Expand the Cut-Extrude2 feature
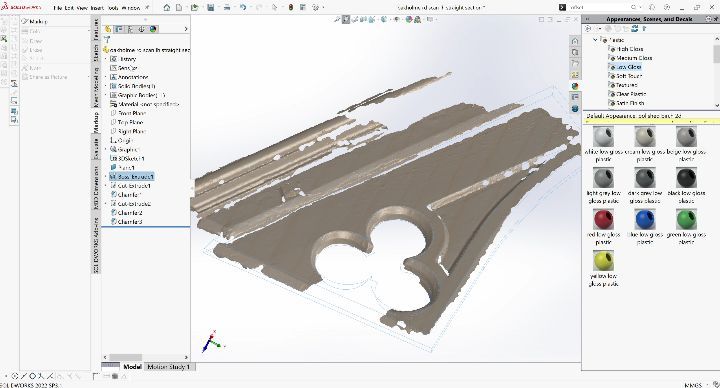Viewport: 720px width, 388px height. (106, 203)
